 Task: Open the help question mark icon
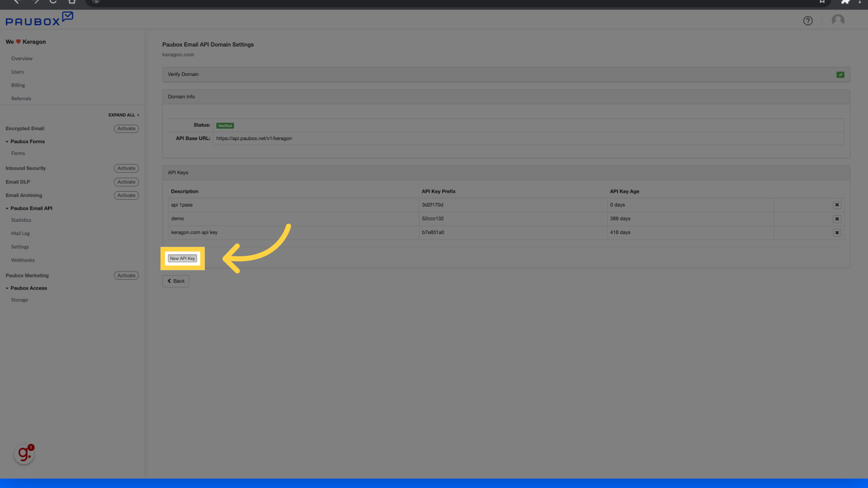coord(808,21)
